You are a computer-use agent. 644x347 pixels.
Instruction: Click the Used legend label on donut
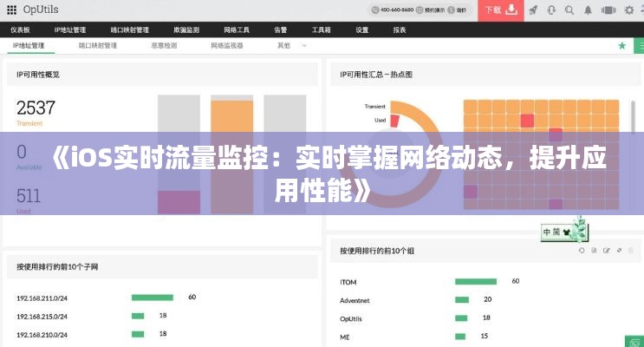[380, 120]
